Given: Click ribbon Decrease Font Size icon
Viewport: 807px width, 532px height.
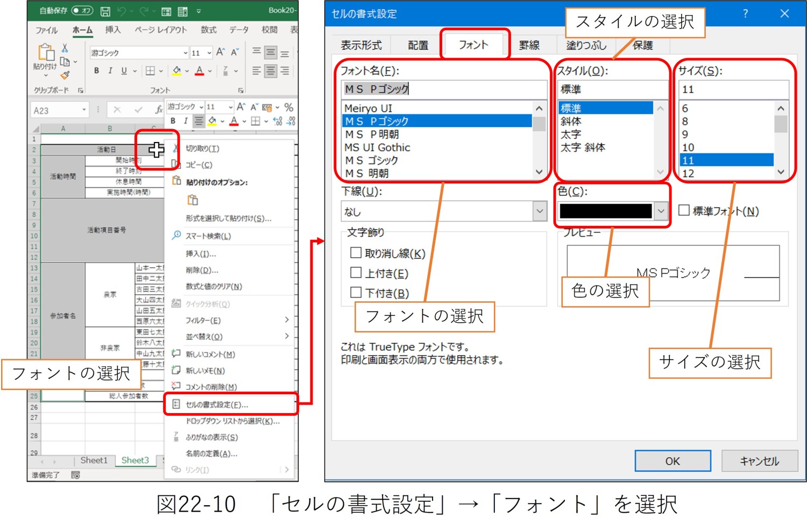Looking at the screenshot, I should (235, 52).
